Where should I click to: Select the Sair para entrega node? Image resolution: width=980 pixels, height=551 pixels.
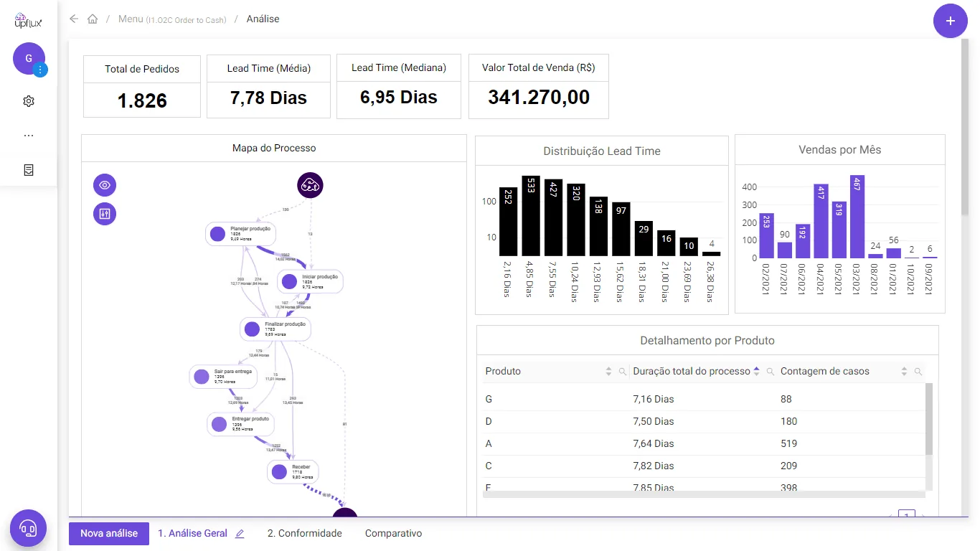pyautogui.click(x=225, y=377)
